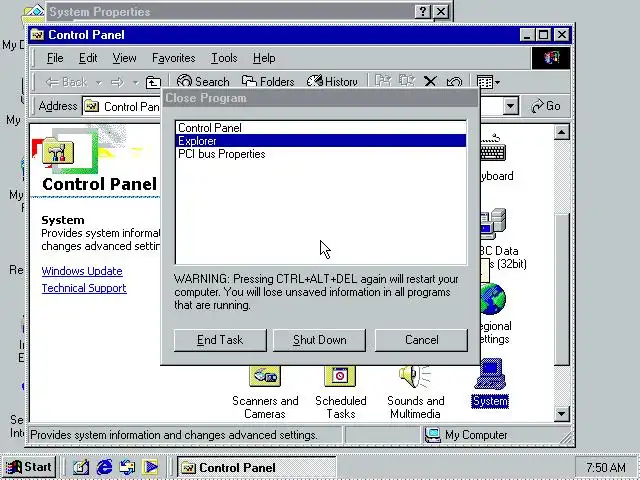Click the Move To toolbar icon

coord(383,81)
